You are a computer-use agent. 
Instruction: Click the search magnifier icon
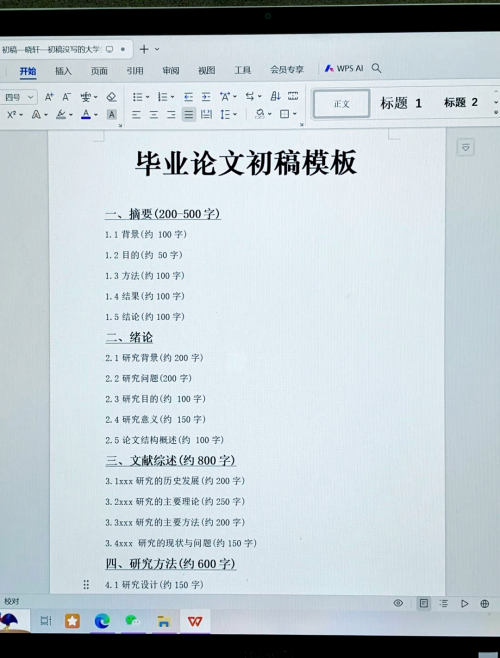click(x=376, y=68)
